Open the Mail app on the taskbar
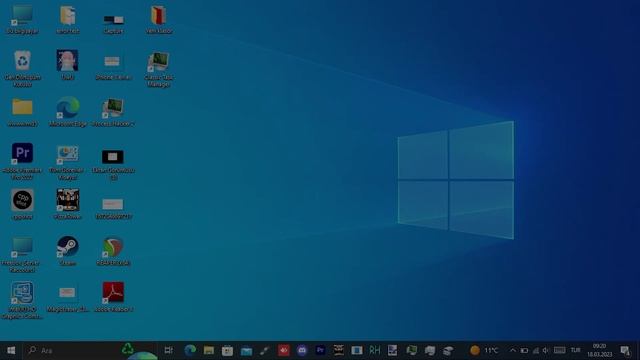Image resolution: width=640 pixels, height=360 pixels. (246, 350)
